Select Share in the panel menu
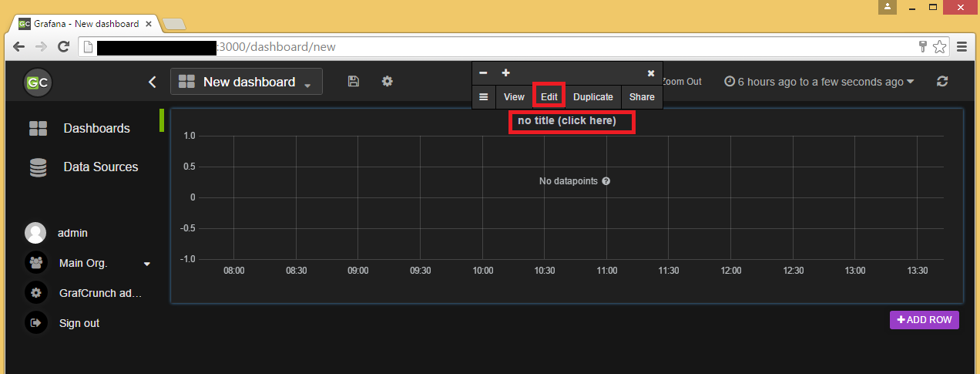 click(x=642, y=97)
